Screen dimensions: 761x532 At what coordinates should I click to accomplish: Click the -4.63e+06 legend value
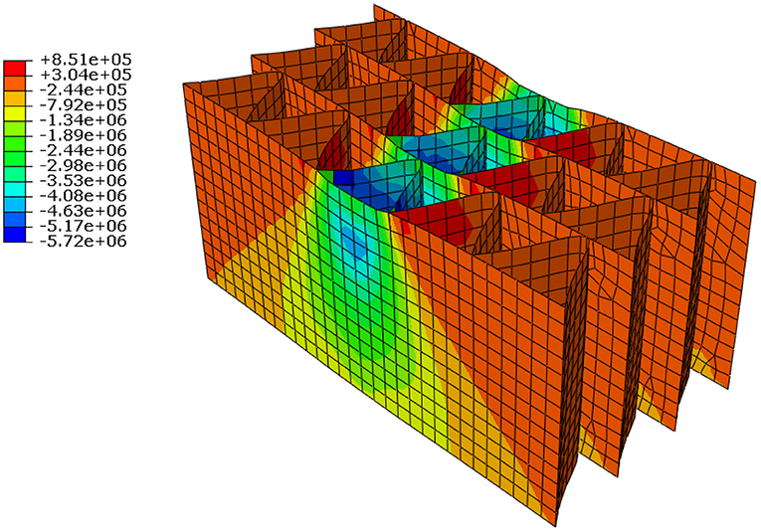(x=84, y=211)
